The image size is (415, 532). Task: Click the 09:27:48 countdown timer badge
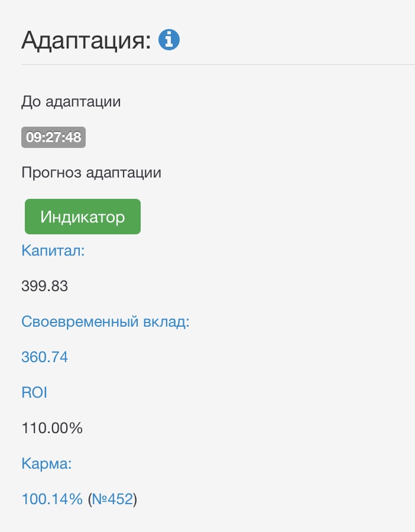(54, 137)
